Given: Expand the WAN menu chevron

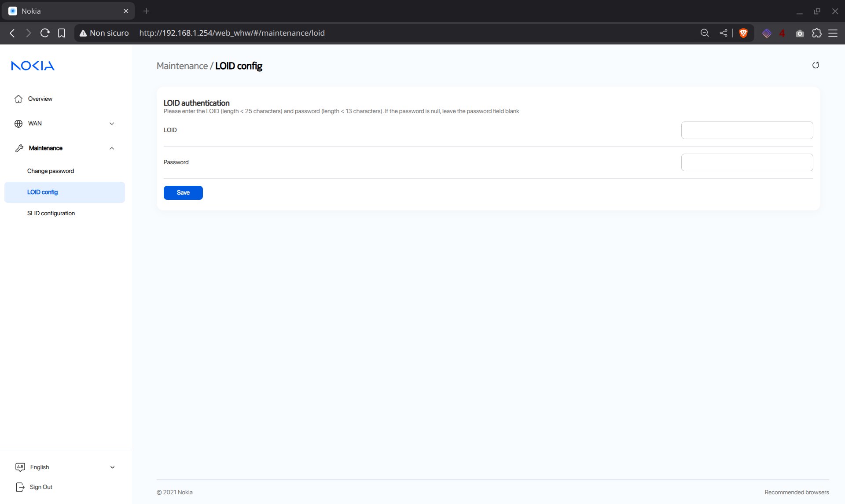Looking at the screenshot, I should point(112,124).
